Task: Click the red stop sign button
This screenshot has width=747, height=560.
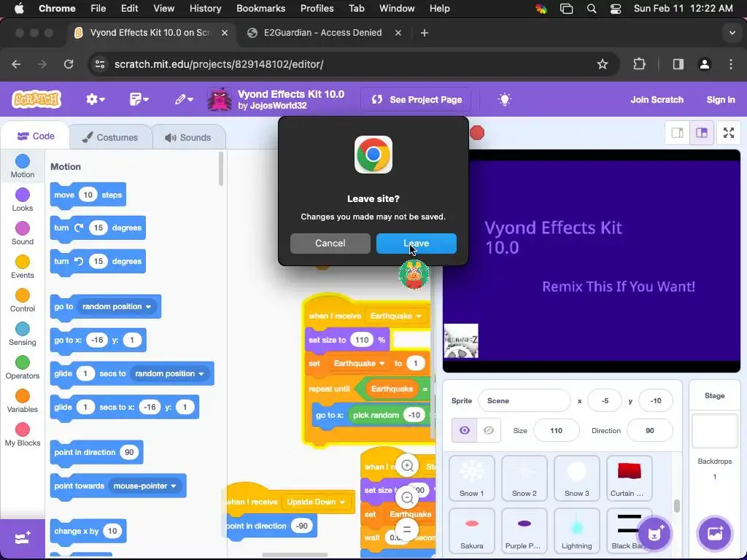Action: (477, 133)
